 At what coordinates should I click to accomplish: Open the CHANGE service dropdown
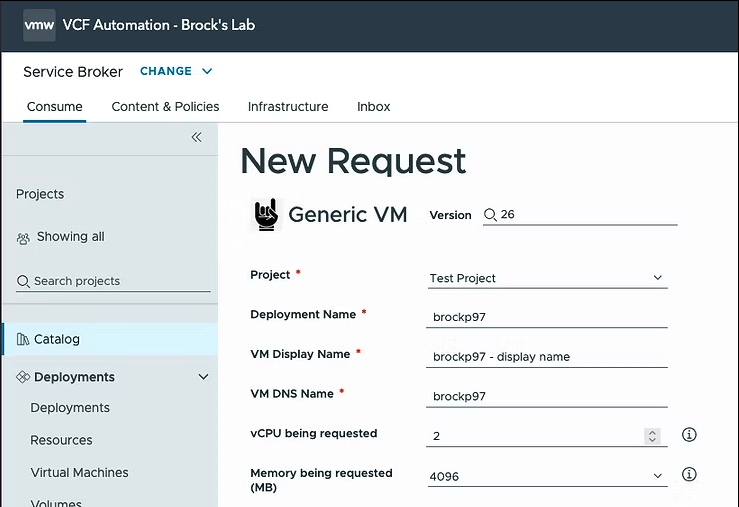pyautogui.click(x=176, y=71)
